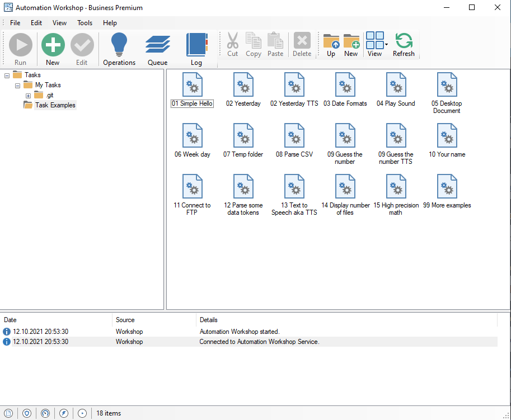Viewport: 511px width, 420px height.
Task: Click the Delete toolbar icon
Action: [302, 45]
